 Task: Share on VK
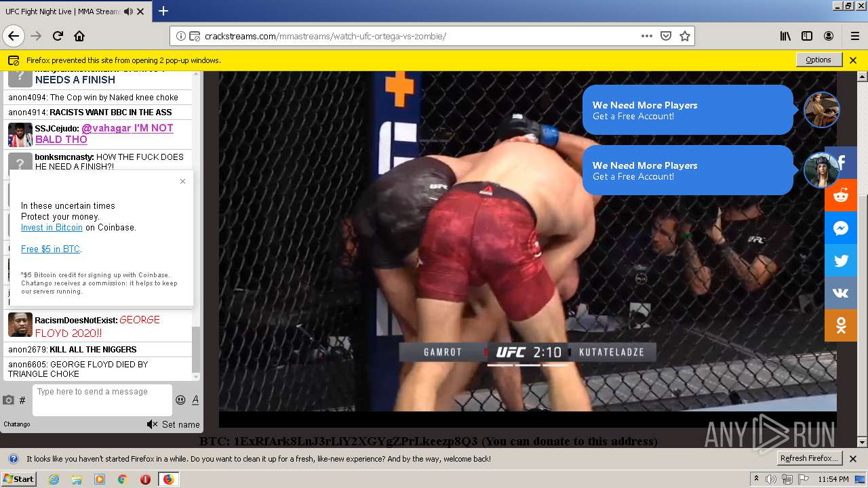(x=841, y=293)
